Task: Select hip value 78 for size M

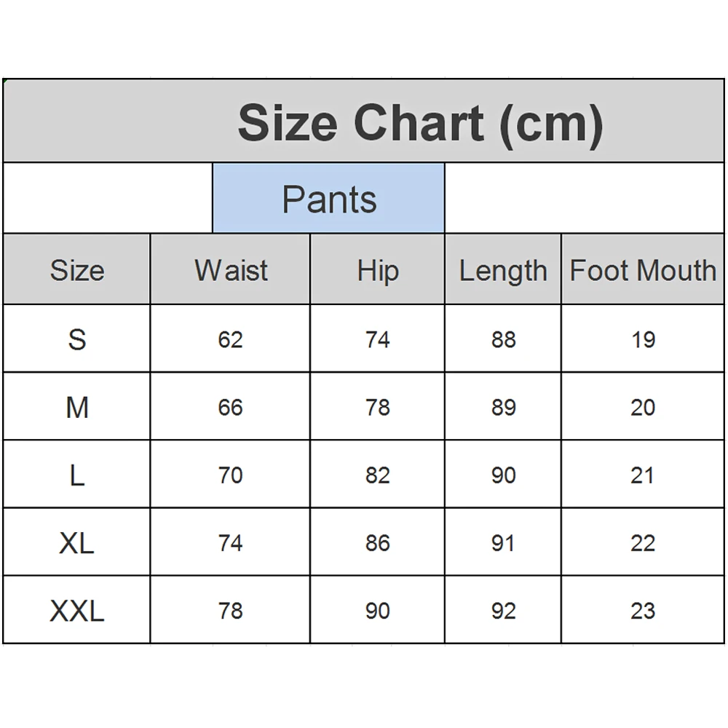Action: [x=378, y=407]
